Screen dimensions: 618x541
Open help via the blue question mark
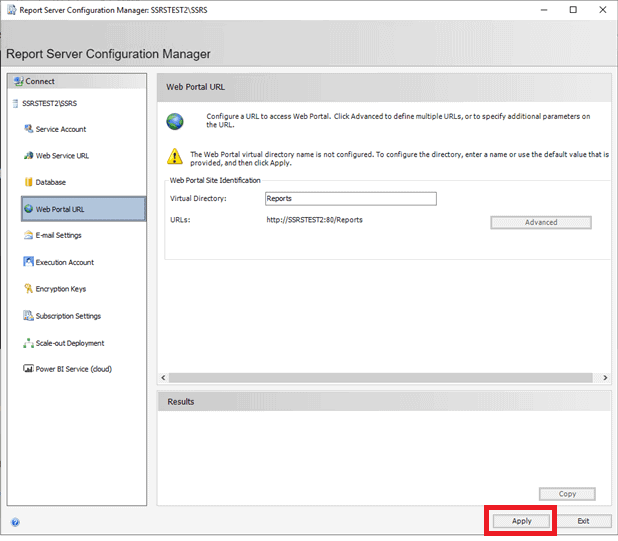15,522
